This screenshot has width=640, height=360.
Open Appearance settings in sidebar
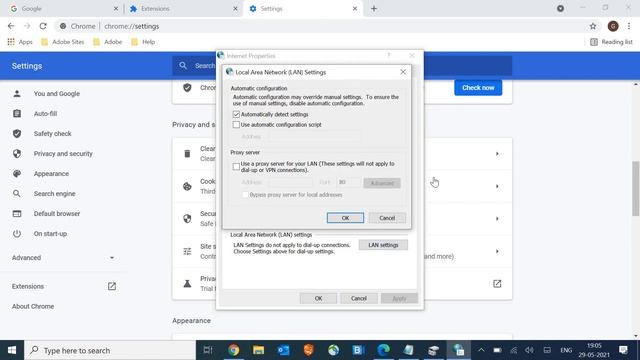tap(51, 173)
